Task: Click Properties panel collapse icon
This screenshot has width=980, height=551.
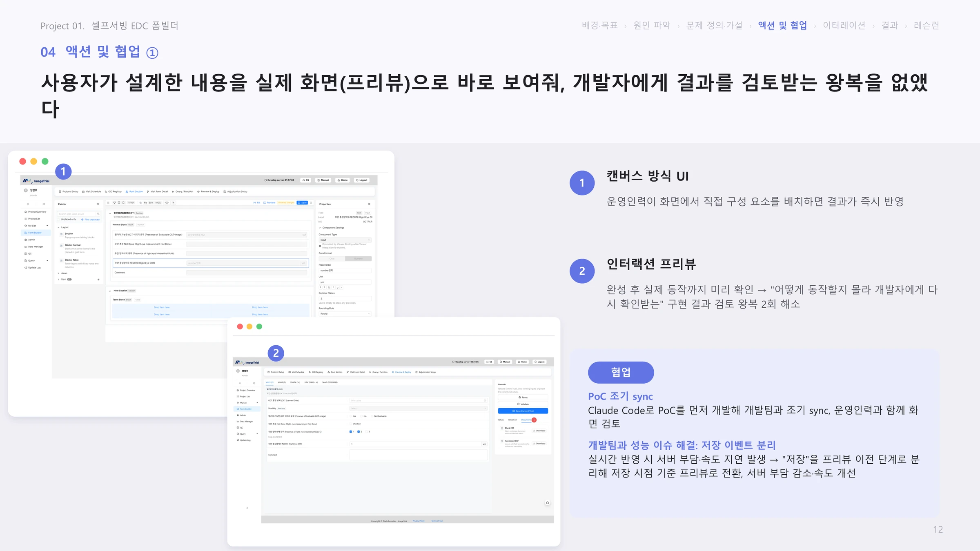Action: pyautogui.click(x=369, y=204)
